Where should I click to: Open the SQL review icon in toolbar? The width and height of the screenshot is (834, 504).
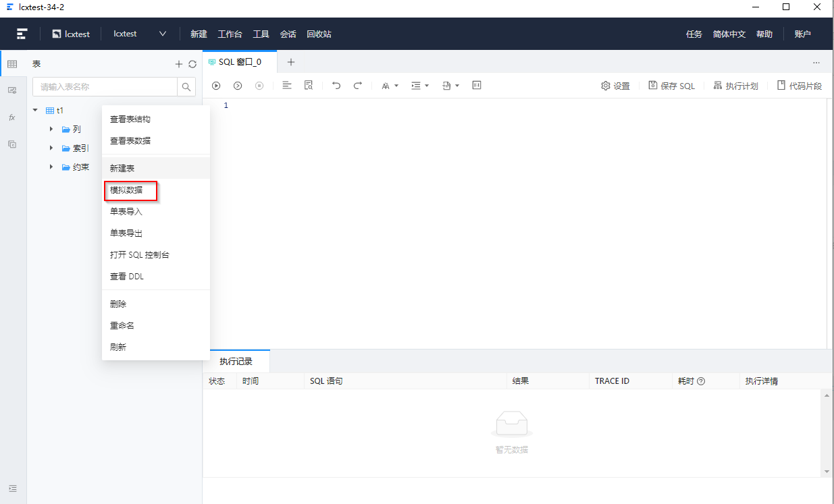coord(309,86)
